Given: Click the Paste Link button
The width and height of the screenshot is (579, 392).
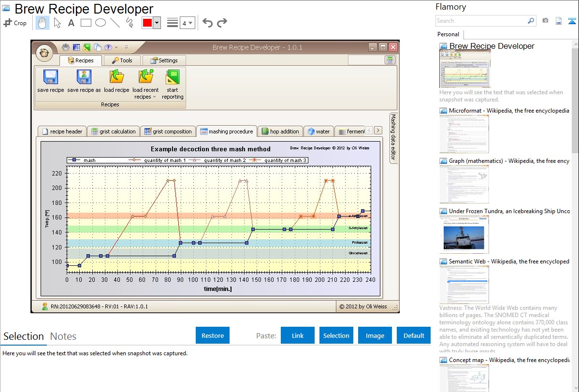Looking at the screenshot, I should pyautogui.click(x=298, y=335).
